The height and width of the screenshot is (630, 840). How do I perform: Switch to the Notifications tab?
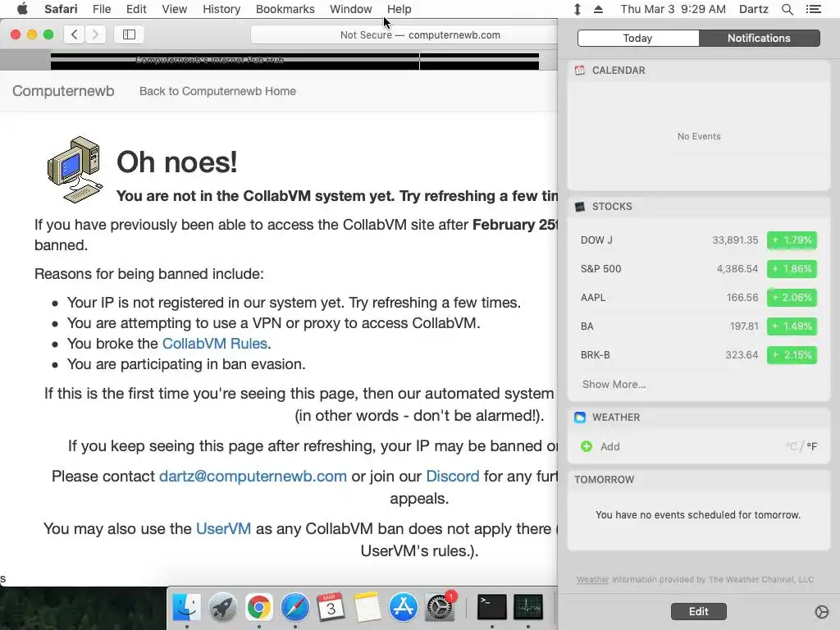click(759, 38)
